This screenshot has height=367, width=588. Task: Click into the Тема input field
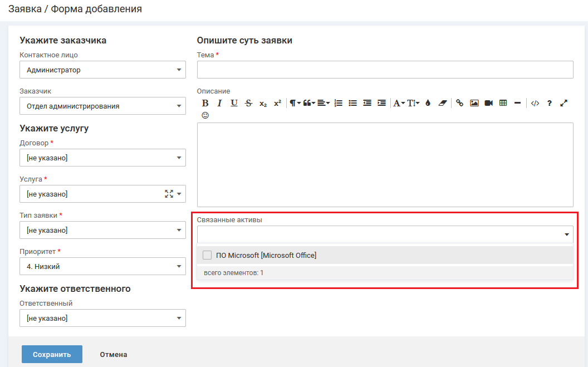385,70
